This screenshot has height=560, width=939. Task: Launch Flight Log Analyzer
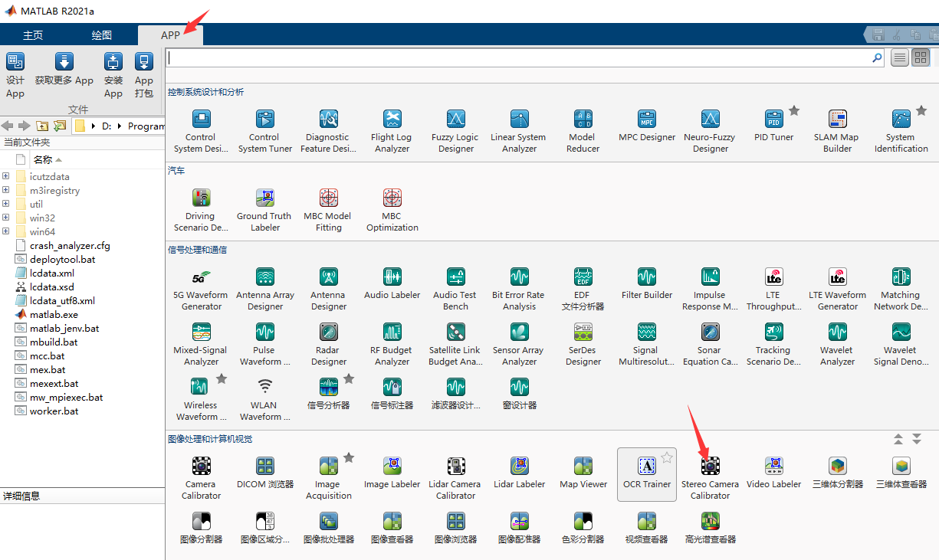pyautogui.click(x=392, y=131)
